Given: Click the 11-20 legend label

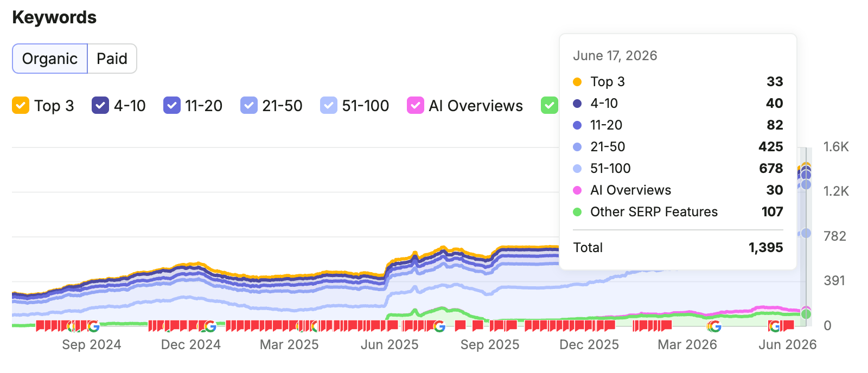Looking at the screenshot, I should 203,106.
